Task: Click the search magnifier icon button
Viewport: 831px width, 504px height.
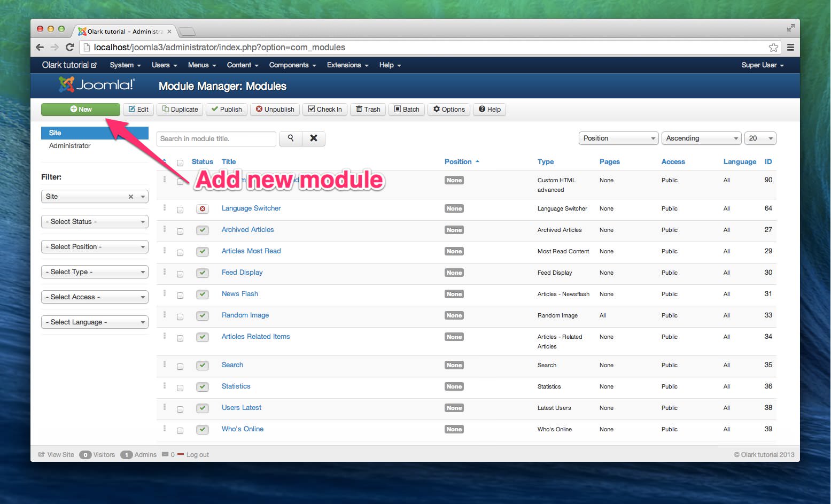Action: pos(290,138)
